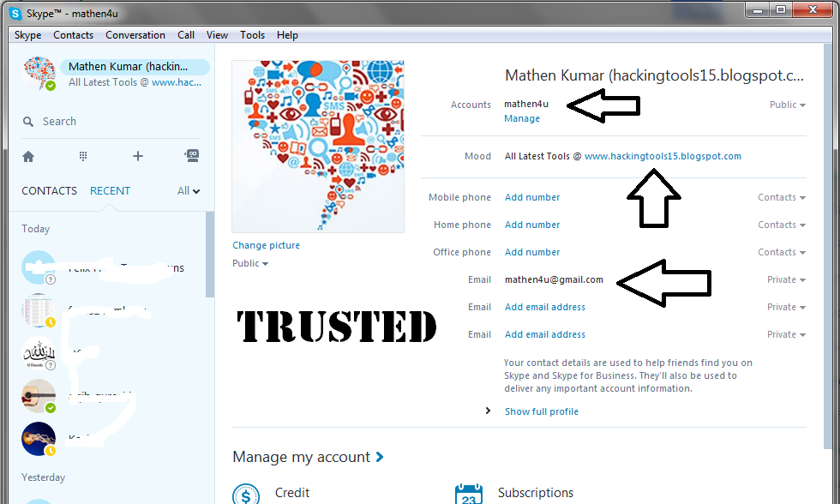Open the Contacts menu

click(x=74, y=35)
